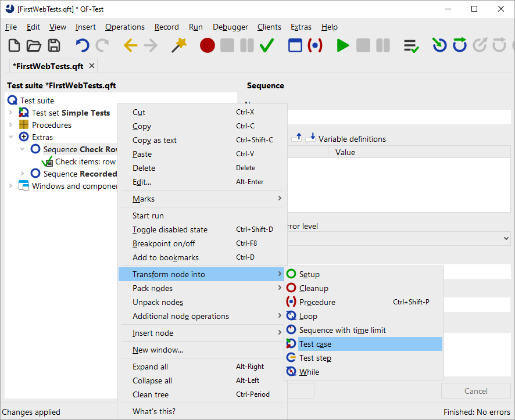515x420 pixels.
Task: Collapse the Sequence Check Row node
Action: (22, 149)
